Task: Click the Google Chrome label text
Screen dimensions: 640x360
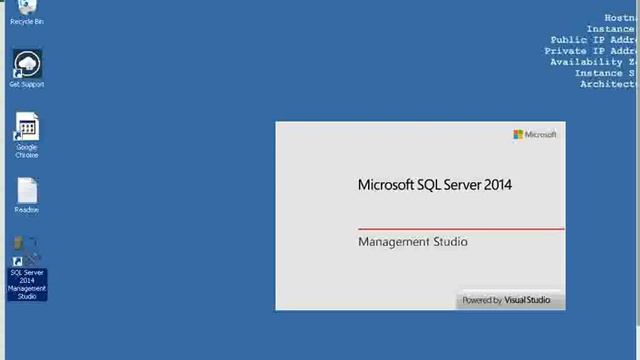Action: click(x=27, y=151)
